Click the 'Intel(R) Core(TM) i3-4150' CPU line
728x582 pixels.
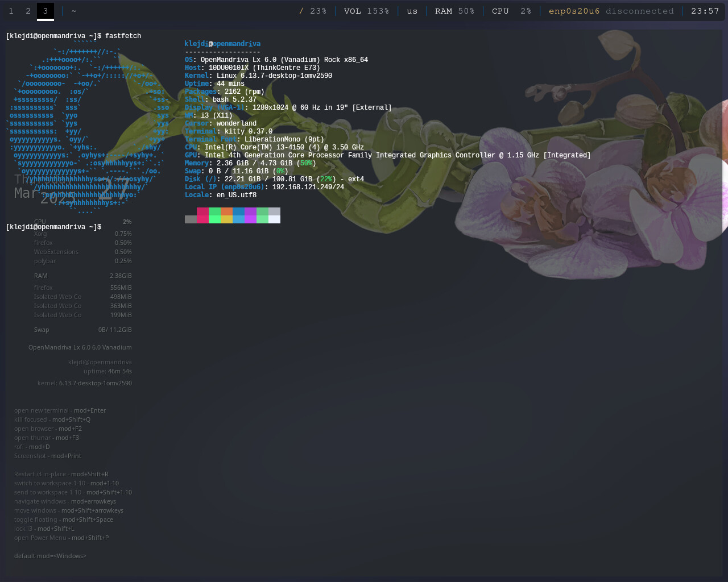pos(274,147)
